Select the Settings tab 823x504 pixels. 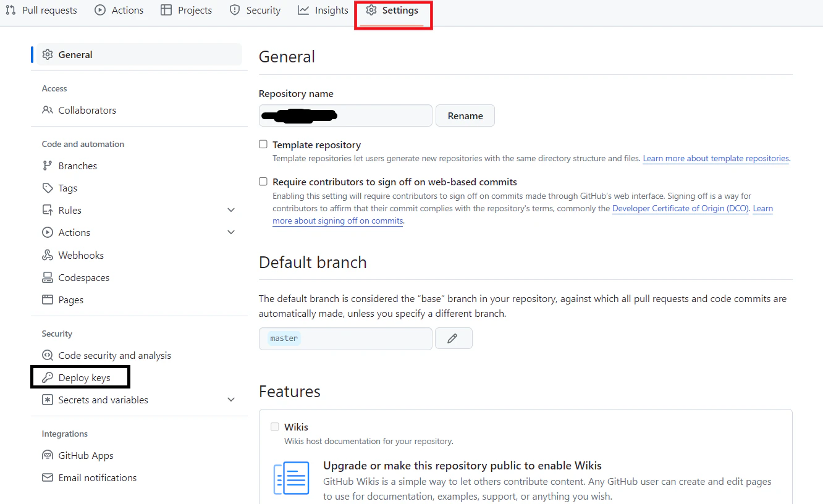392,10
